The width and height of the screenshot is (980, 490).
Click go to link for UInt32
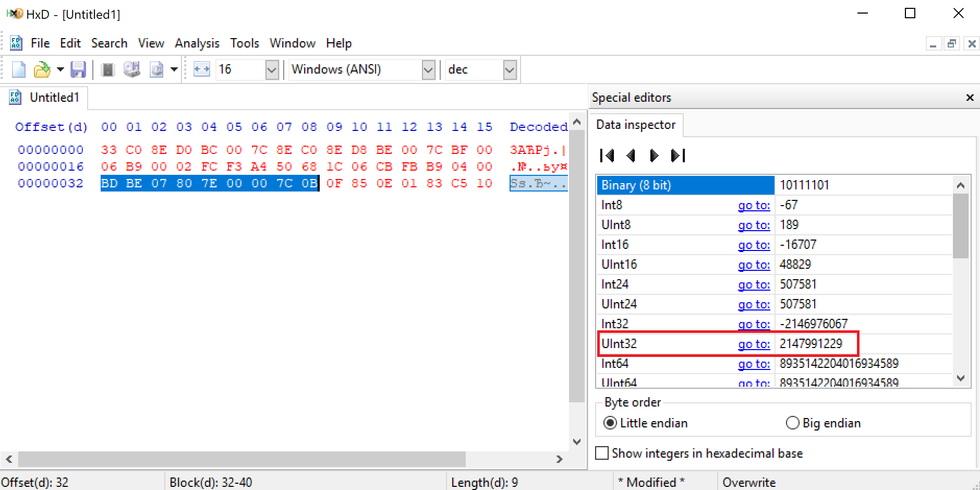point(754,344)
